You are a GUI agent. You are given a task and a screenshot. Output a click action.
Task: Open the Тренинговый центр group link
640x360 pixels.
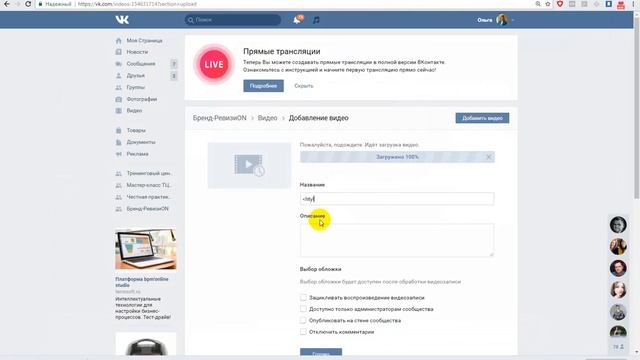click(149, 173)
